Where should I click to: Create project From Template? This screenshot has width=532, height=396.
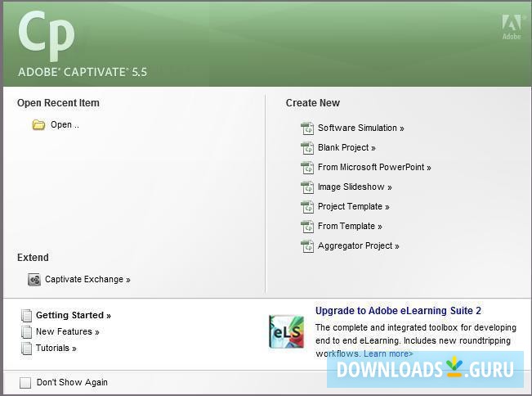[350, 226]
